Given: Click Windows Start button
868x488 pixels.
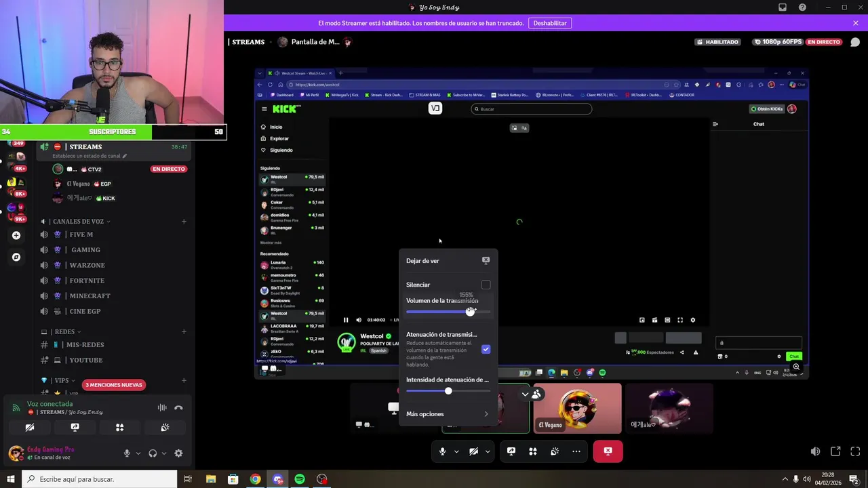Looking at the screenshot, I should click(x=11, y=479).
